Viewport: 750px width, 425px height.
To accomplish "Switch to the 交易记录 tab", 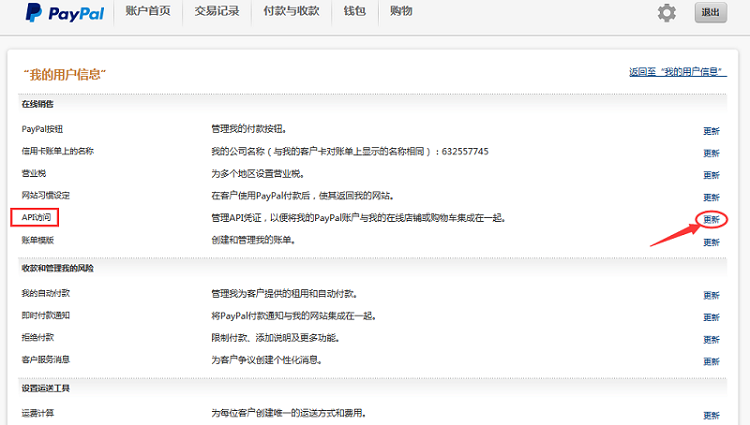I will pyautogui.click(x=217, y=11).
